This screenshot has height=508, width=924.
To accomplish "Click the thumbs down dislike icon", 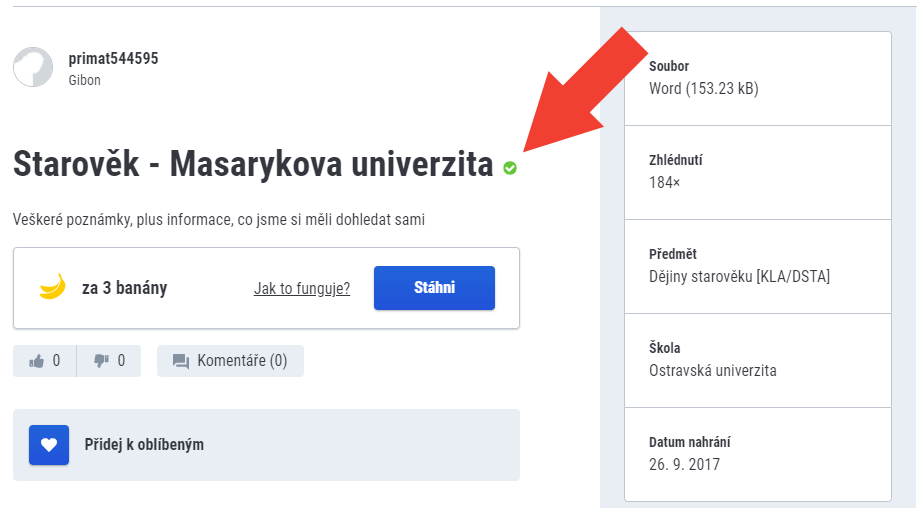I will point(101,361).
